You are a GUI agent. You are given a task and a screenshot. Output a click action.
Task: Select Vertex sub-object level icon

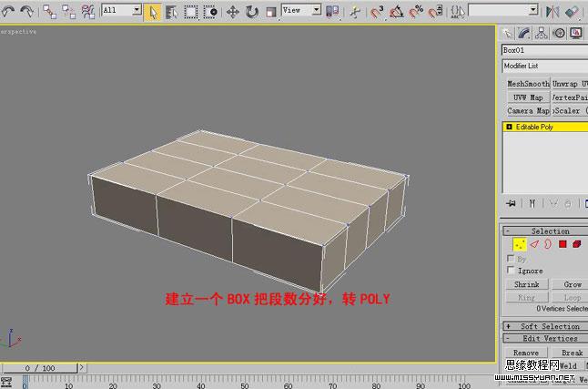click(x=520, y=244)
